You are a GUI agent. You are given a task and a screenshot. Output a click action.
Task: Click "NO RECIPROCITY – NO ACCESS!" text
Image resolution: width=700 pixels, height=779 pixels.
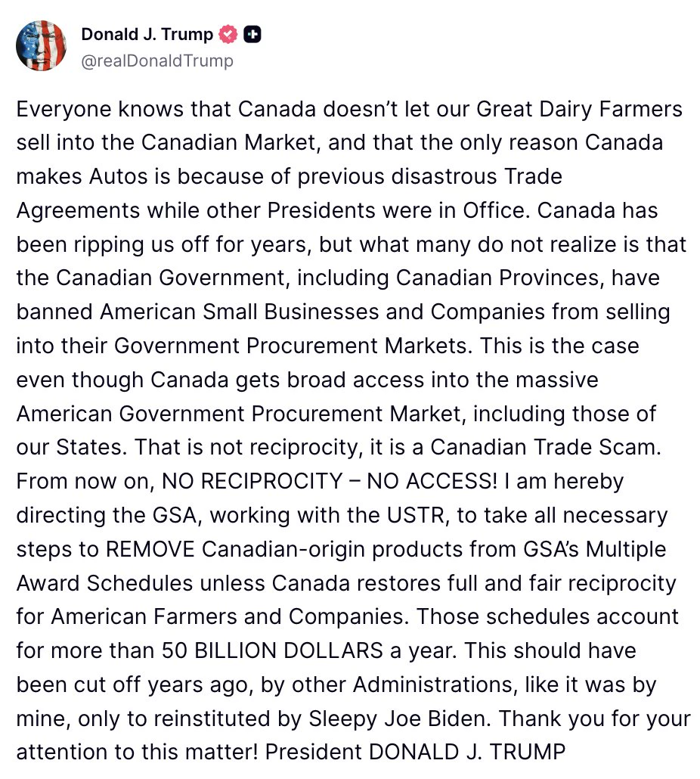click(330, 482)
